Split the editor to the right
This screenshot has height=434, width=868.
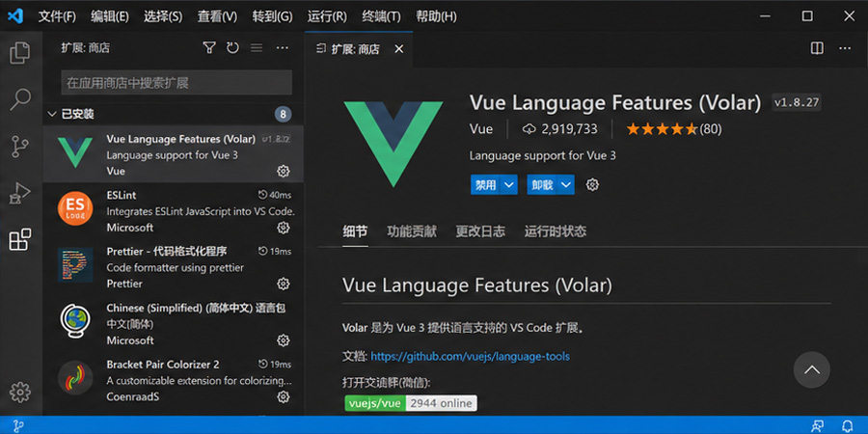817,48
